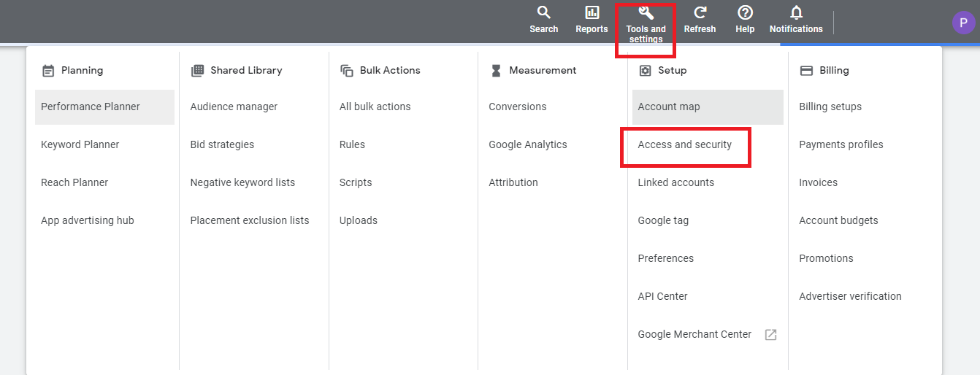The image size is (980, 375).
Task: Select Preferences under Setup
Action: click(x=666, y=258)
